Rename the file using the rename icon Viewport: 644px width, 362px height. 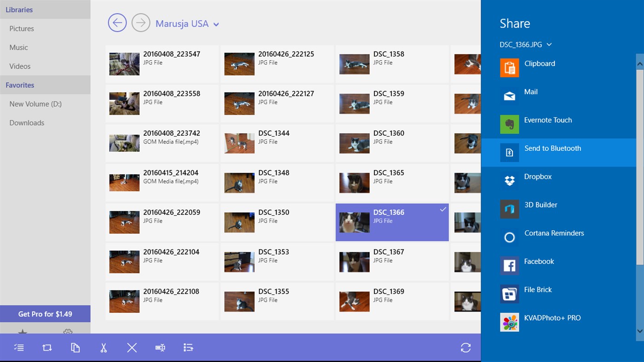(x=160, y=347)
